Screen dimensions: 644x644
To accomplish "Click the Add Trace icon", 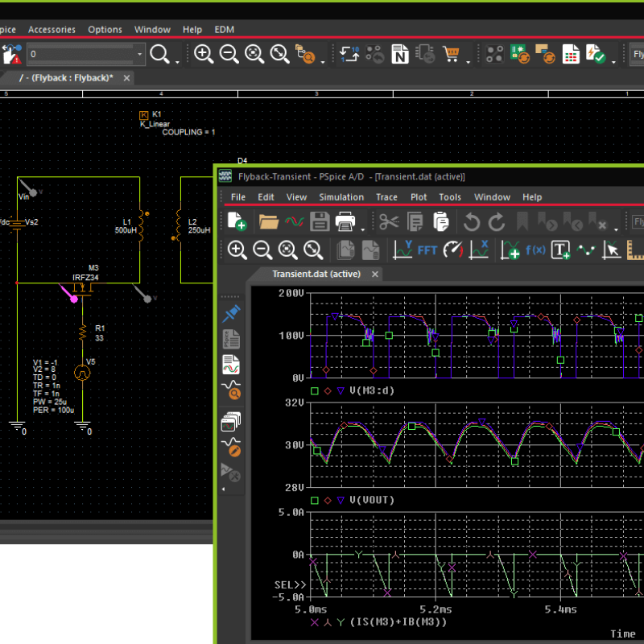I will 510,250.
